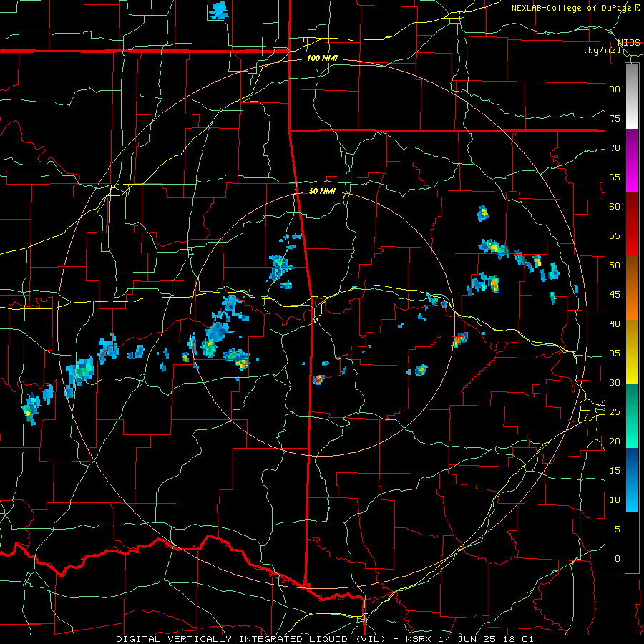Click the green-teal segment of the color bar
The width and height of the screenshot is (644, 644).
coord(632,416)
